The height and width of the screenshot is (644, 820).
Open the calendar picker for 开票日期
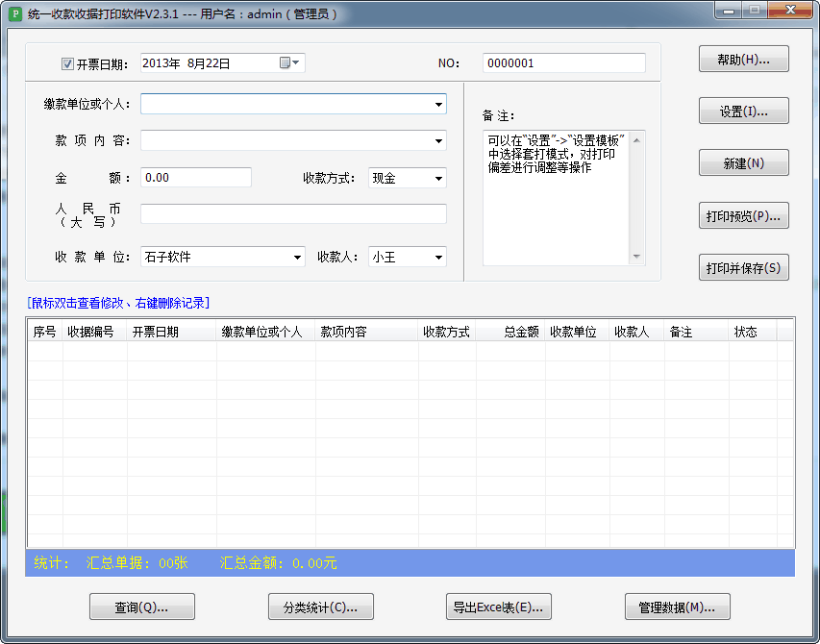click(289, 63)
